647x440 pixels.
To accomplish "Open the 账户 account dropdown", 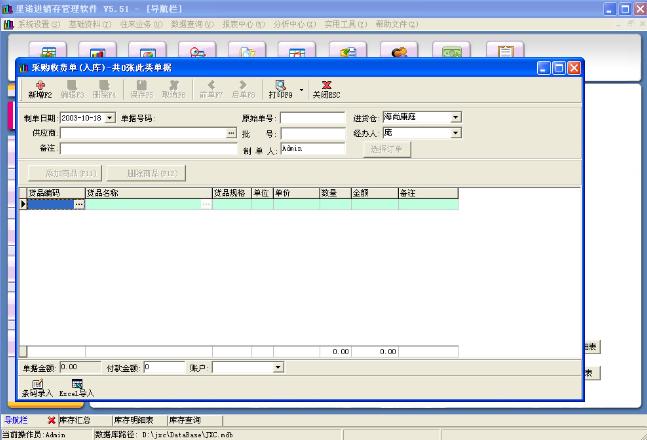I will point(278,367).
